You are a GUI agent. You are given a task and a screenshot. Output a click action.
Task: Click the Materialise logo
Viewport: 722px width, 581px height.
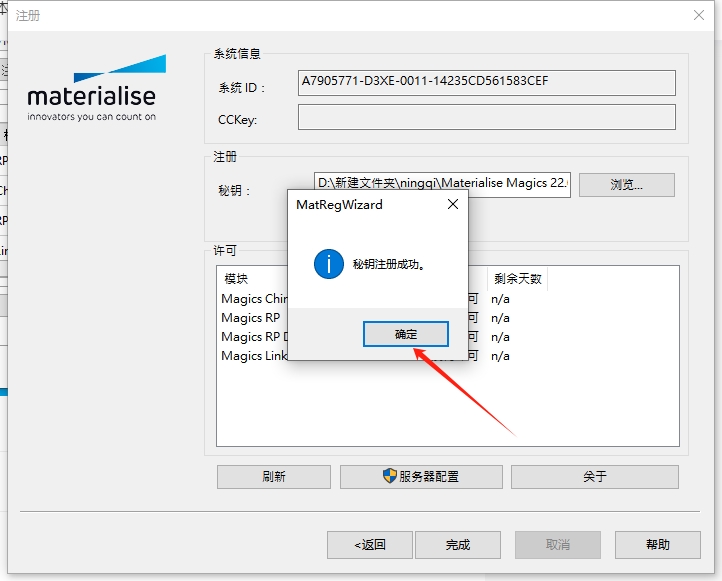point(95,88)
